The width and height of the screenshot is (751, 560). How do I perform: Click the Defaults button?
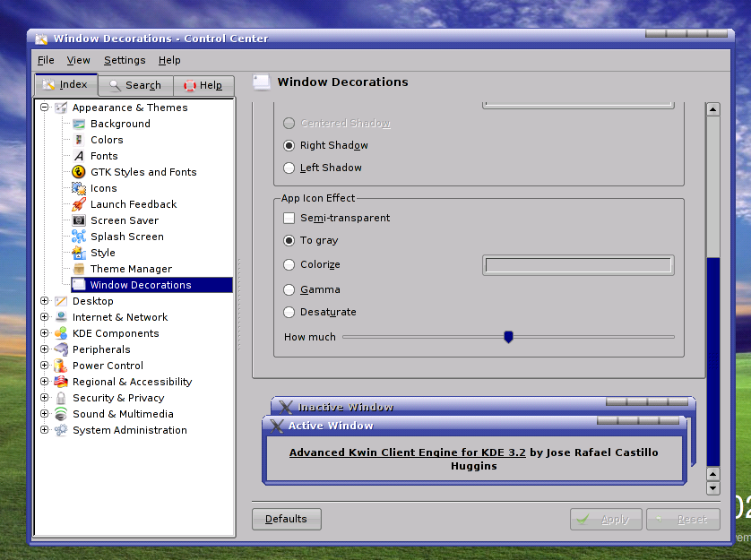click(x=287, y=520)
